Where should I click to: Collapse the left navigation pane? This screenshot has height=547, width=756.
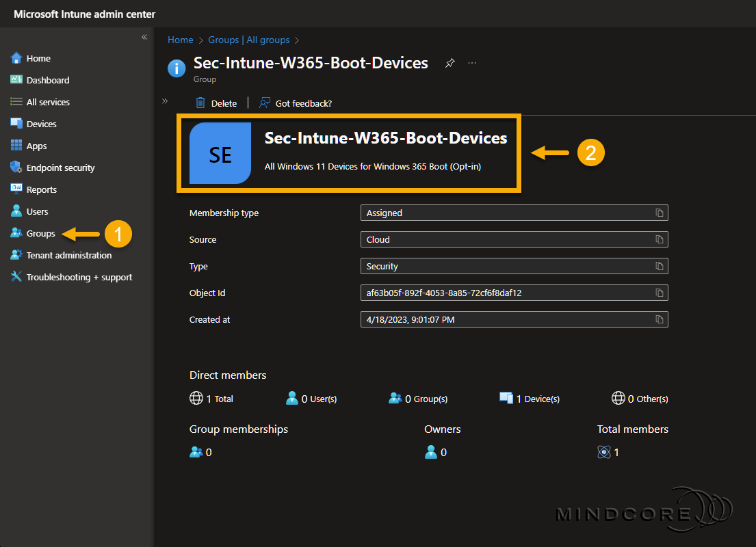[144, 38]
